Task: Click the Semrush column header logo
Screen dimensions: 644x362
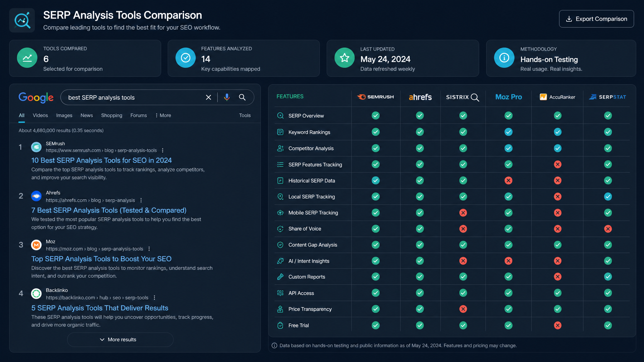Action: tap(375, 97)
